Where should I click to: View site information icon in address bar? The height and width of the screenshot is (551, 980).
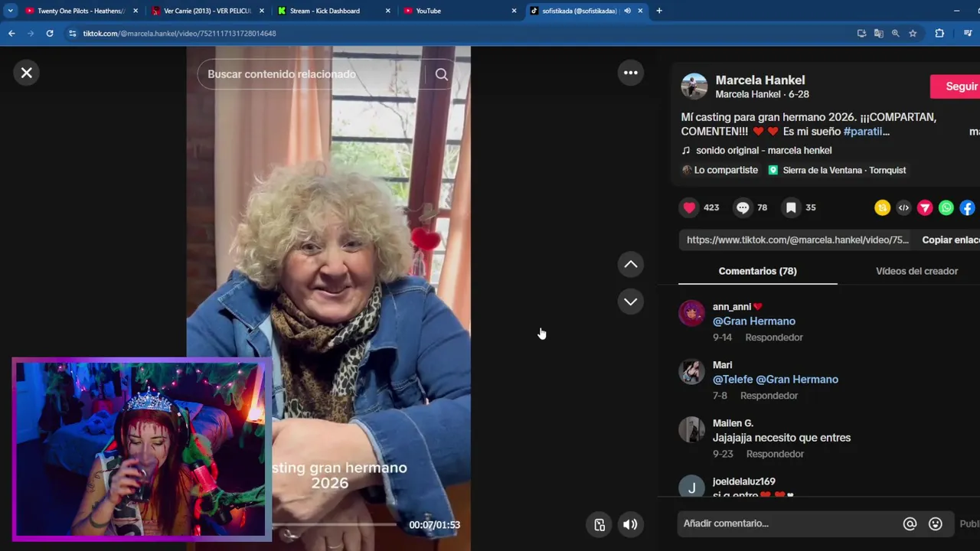[72, 34]
